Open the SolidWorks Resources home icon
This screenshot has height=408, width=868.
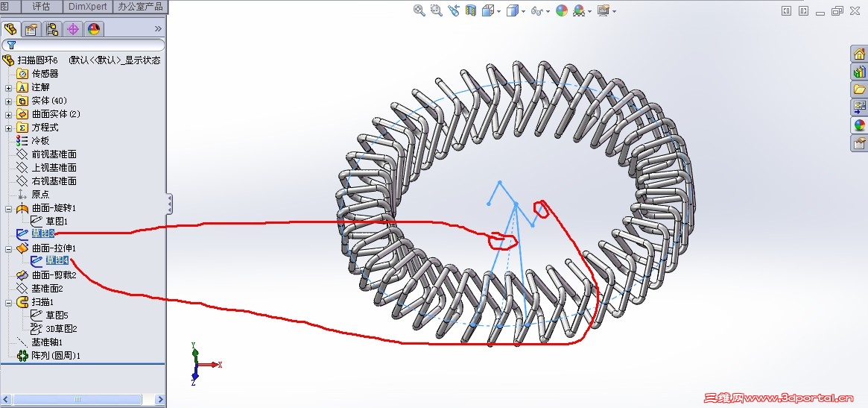point(859,54)
